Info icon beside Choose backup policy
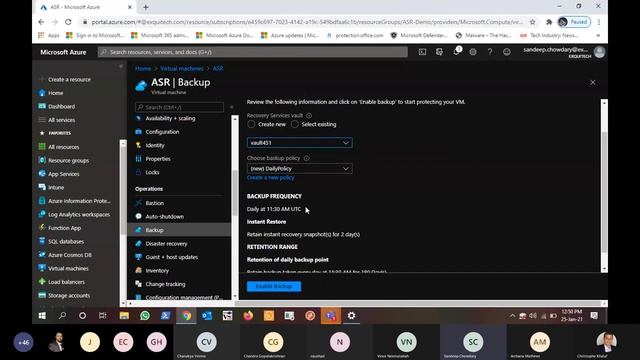 coord(307,158)
